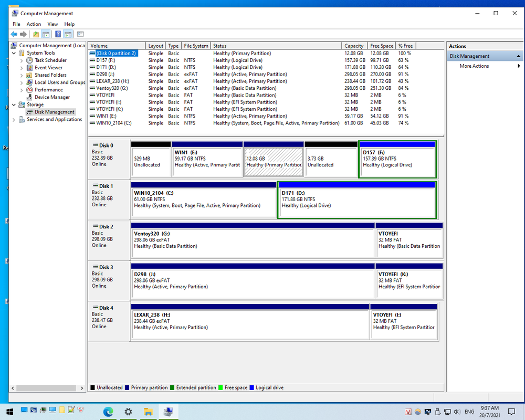Click Safely Remove Hardware USB tray icon

pos(438,412)
